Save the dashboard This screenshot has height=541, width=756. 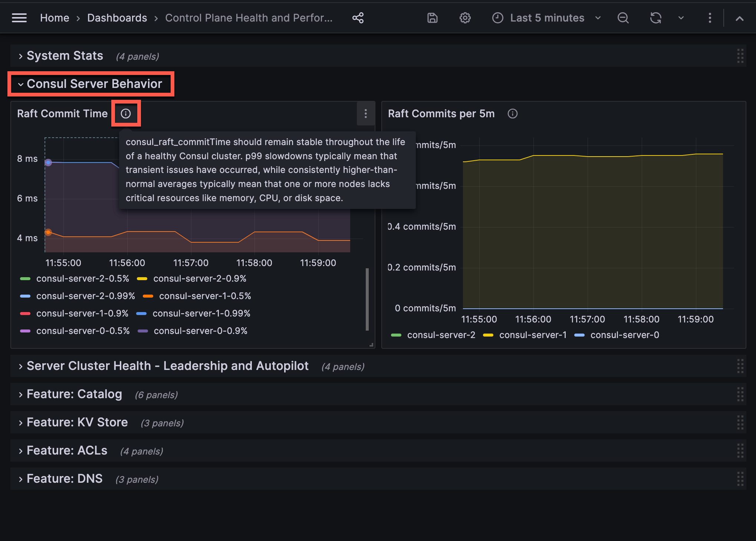coord(432,17)
